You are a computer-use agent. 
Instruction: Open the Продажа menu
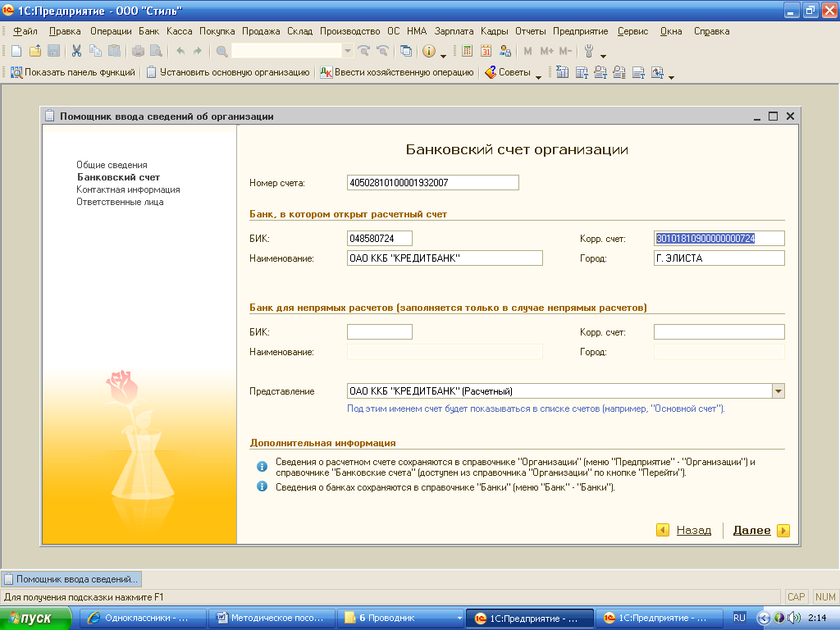pos(261,31)
